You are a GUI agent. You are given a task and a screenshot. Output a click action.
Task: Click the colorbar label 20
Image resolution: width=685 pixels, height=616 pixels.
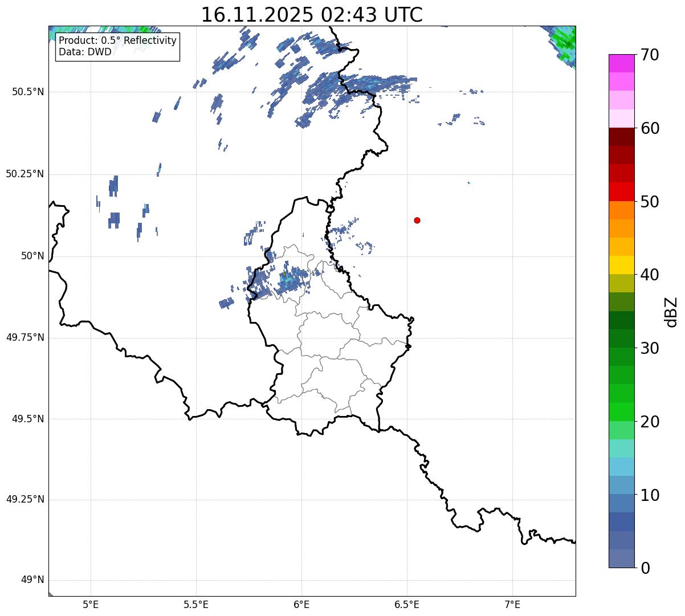pyautogui.click(x=649, y=422)
